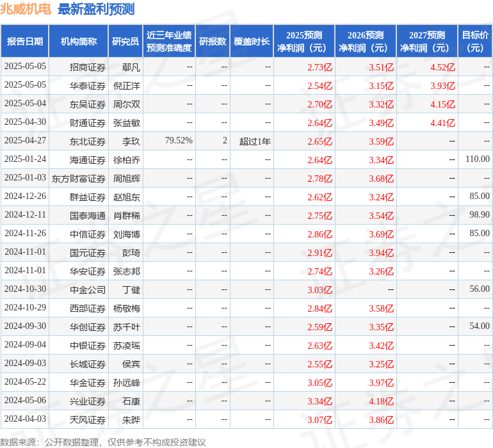Select the 2027预测净利润 column header

click(x=427, y=42)
